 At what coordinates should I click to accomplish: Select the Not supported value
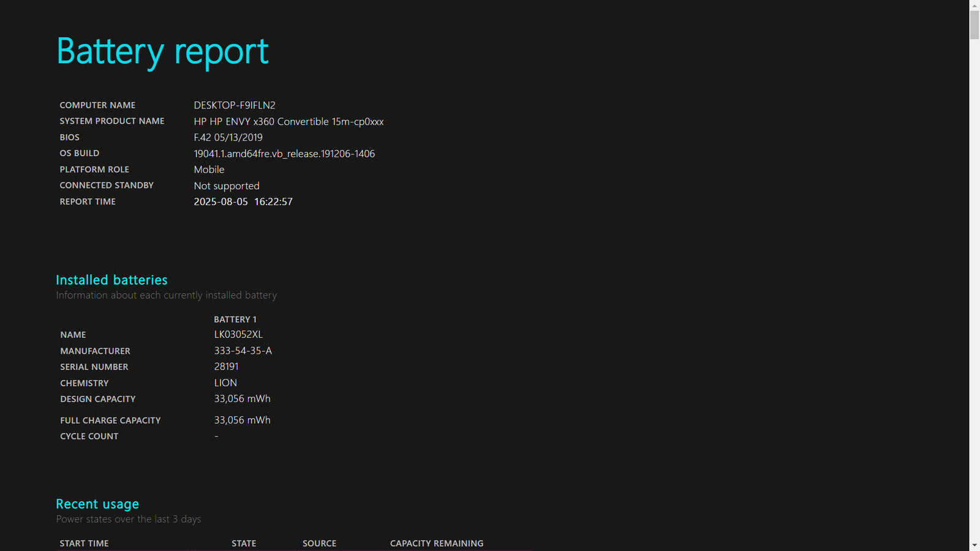click(227, 186)
